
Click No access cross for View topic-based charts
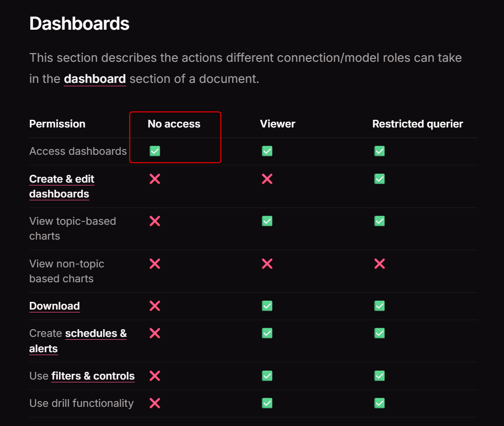coord(154,221)
